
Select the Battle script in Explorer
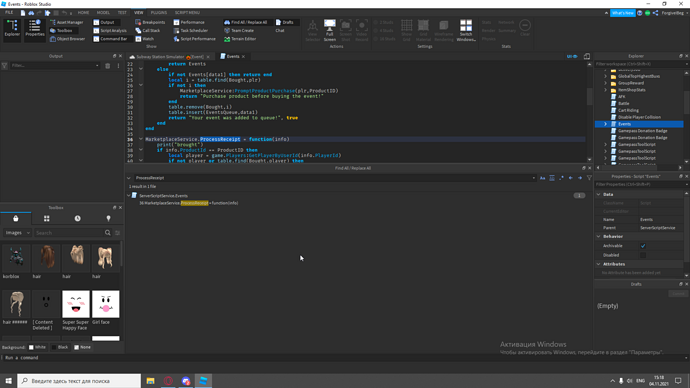(x=624, y=103)
